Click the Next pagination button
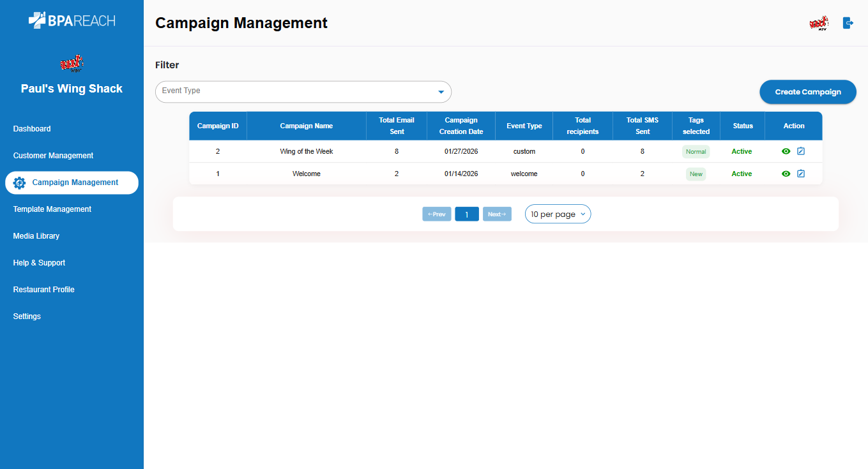The image size is (868, 469). (497, 214)
